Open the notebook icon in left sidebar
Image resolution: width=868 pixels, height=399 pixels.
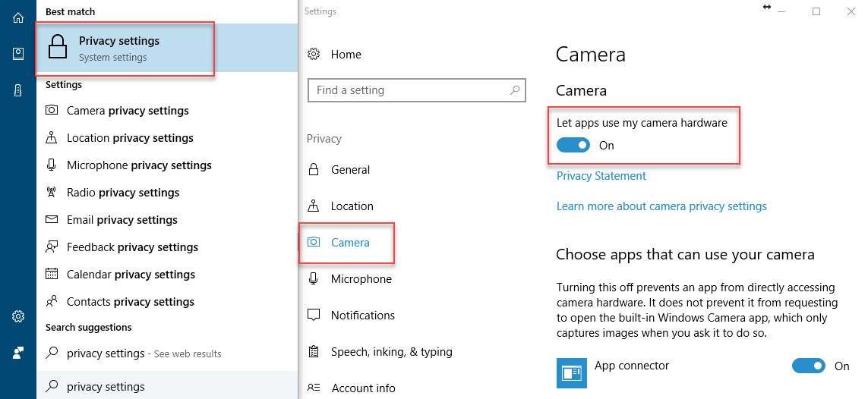pyautogui.click(x=18, y=54)
